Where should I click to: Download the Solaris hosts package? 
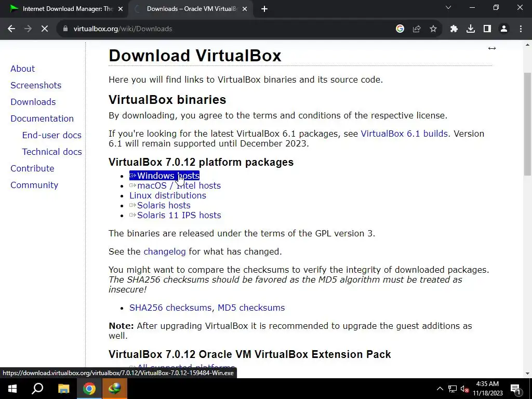[x=160, y=205]
